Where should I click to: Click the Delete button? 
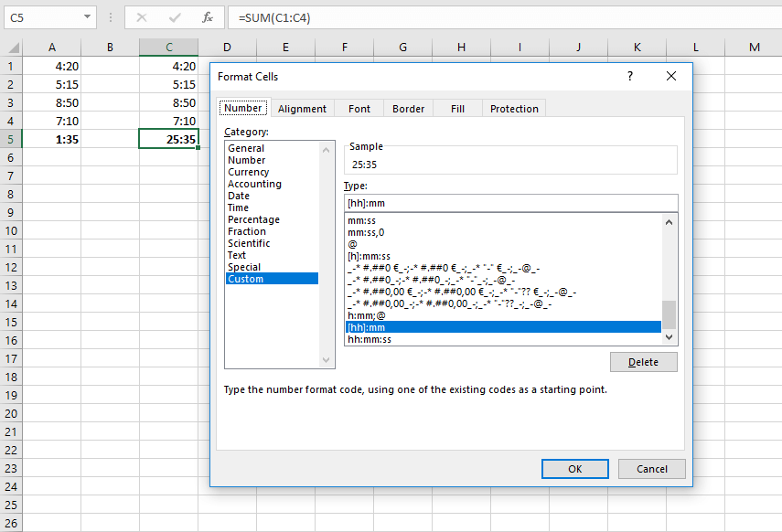[x=643, y=363]
